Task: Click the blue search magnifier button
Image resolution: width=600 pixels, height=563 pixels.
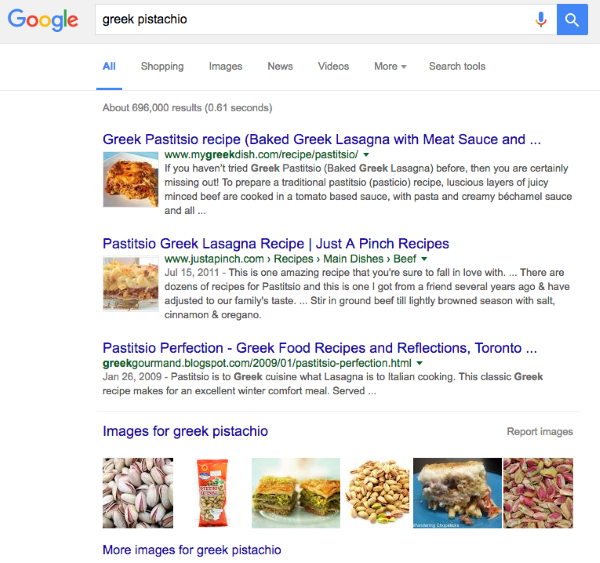Action: [x=572, y=20]
